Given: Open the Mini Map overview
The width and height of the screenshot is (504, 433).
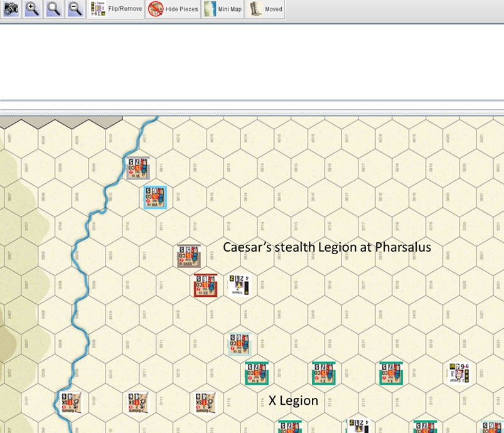Looking at the screenshot, I should coord(222,9).
